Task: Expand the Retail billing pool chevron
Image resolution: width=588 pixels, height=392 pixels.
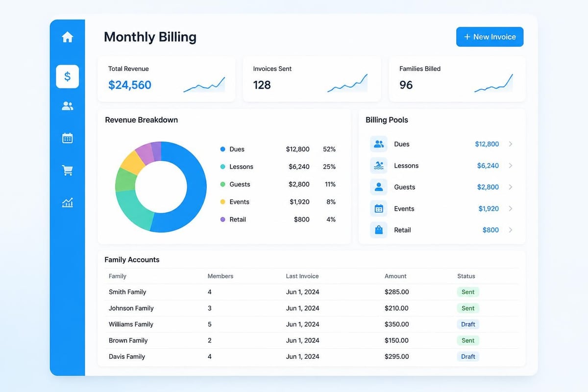Action: 511,230
